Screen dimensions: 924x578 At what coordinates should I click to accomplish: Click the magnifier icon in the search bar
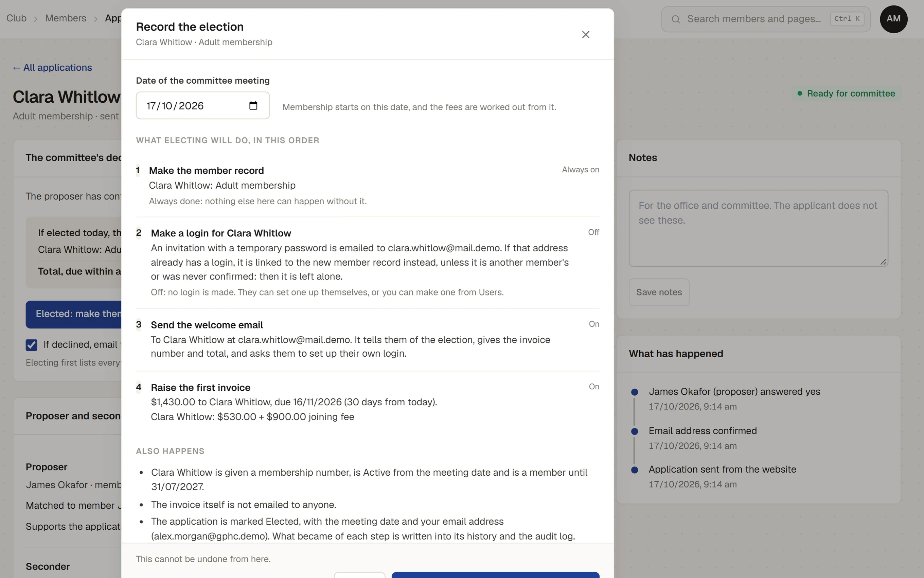point(675,19)
